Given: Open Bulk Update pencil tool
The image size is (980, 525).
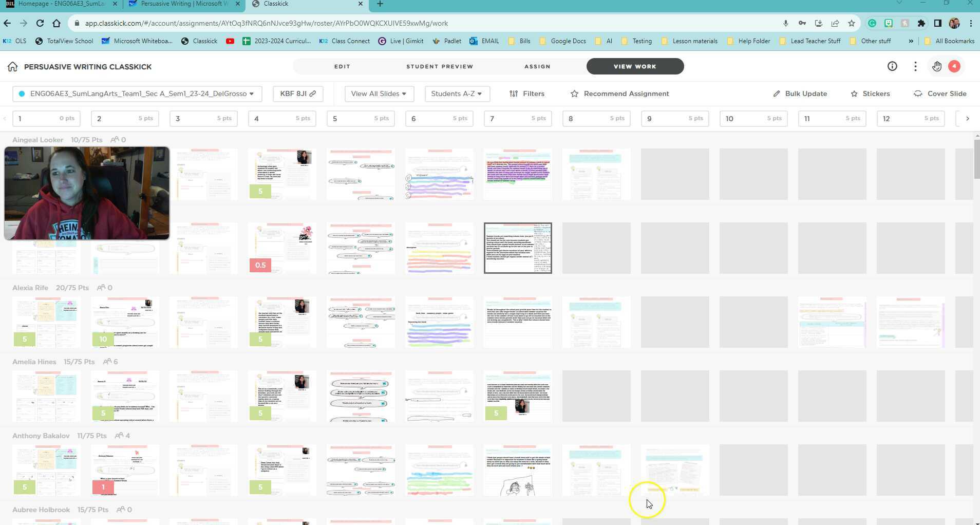Looking at the screenshot, I should [800, 93].
